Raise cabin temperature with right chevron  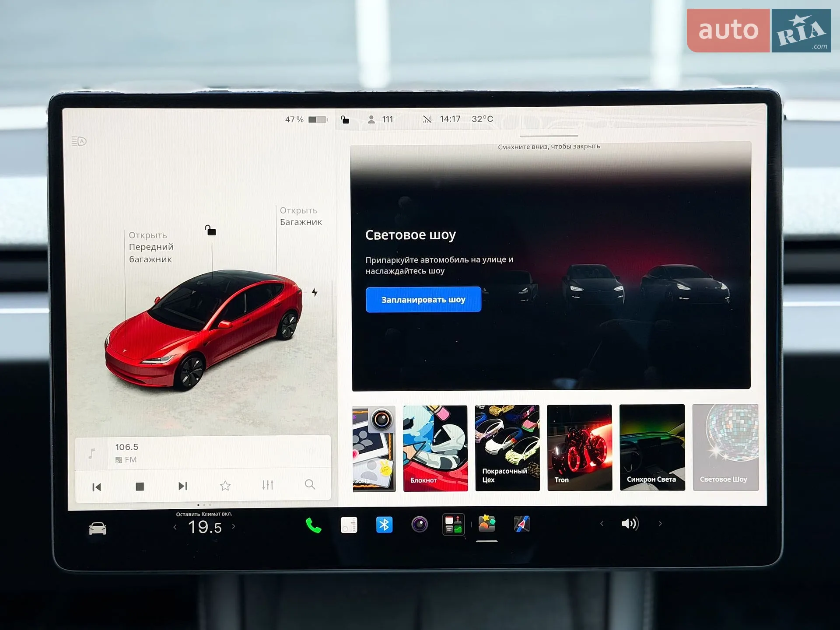[234, 527]
